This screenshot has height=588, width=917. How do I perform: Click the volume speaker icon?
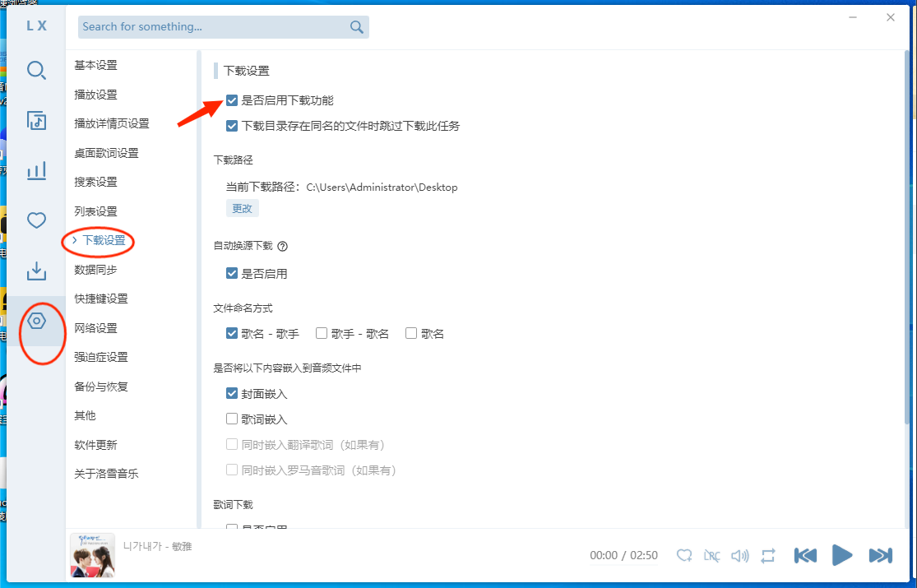[x=740, y=556]
